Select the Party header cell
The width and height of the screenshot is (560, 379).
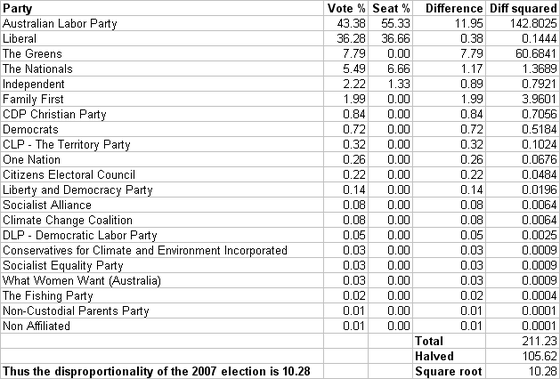162,8
